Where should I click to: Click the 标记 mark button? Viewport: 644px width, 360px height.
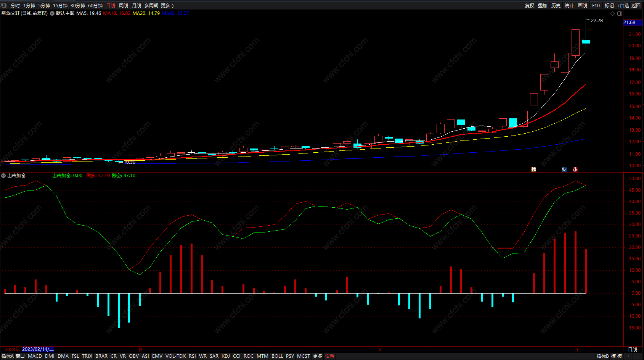point(609,6)
